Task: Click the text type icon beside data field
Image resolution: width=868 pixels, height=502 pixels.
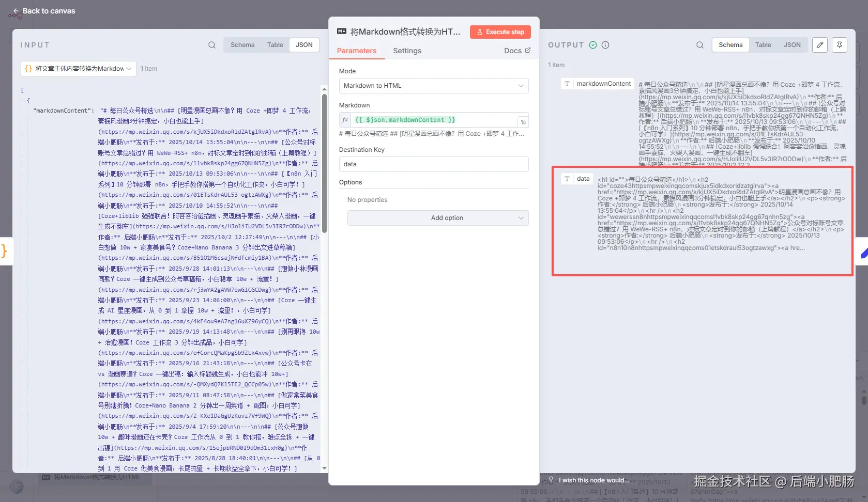Action: pyautogui.click(x=567, y=179)
